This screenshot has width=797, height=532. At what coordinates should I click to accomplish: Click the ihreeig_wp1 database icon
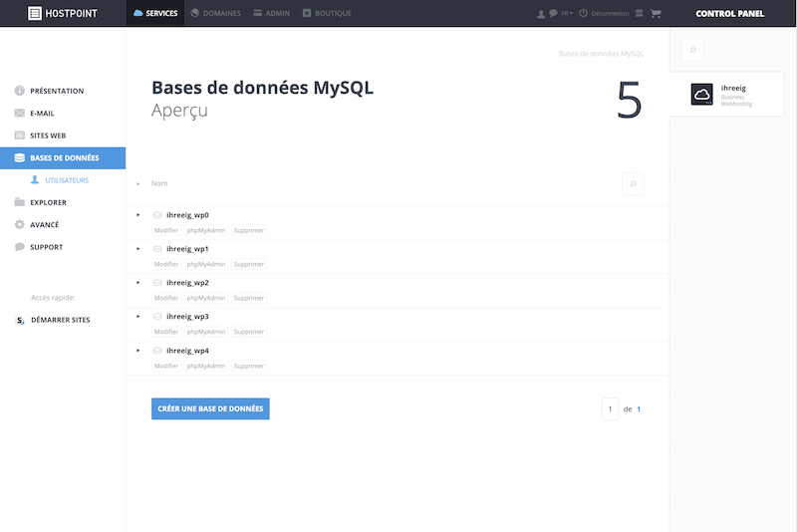(157, 248)
